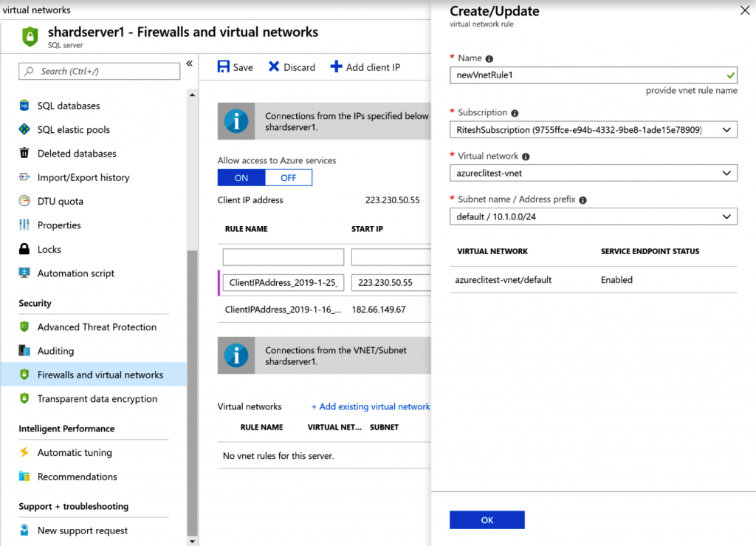756x546 pixels.
Task: Click the OK button
Action: (487, 520)
